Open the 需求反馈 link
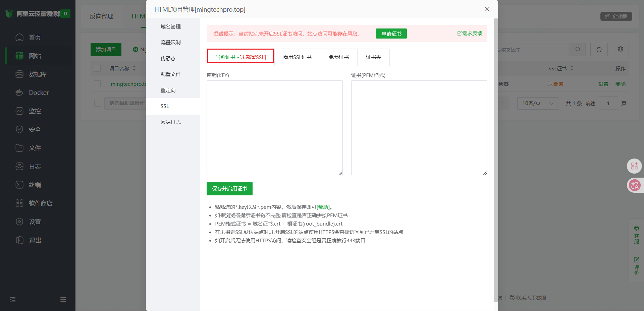The width and height of the screenshot is (644, 311). [470, 34]
